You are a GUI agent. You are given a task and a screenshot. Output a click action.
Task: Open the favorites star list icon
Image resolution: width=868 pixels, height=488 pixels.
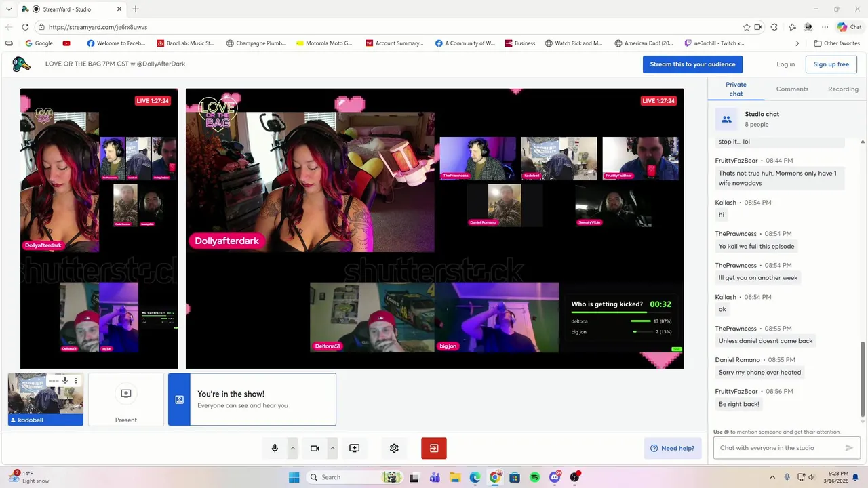[792, 27]
